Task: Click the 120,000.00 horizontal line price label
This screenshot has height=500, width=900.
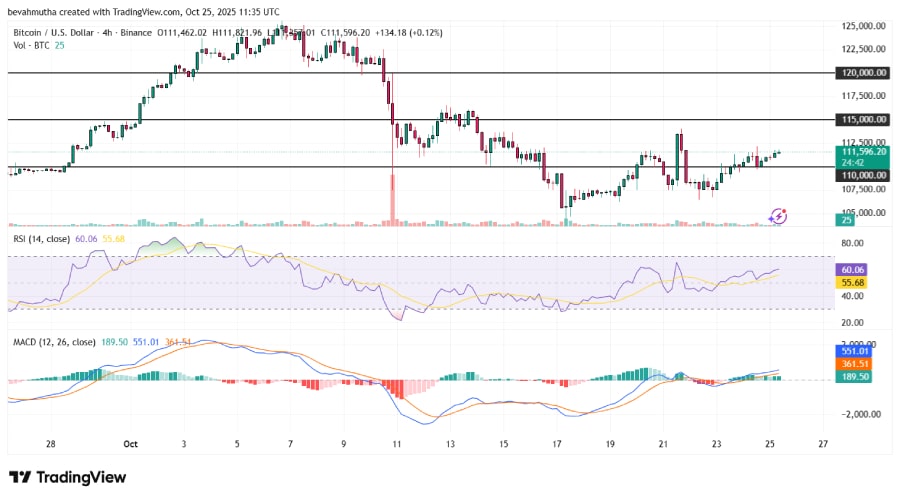Action: pos(862,73)
